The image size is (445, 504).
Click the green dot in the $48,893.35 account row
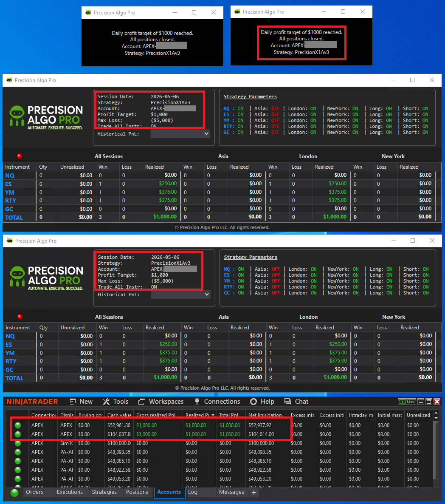tap(18, 452)
